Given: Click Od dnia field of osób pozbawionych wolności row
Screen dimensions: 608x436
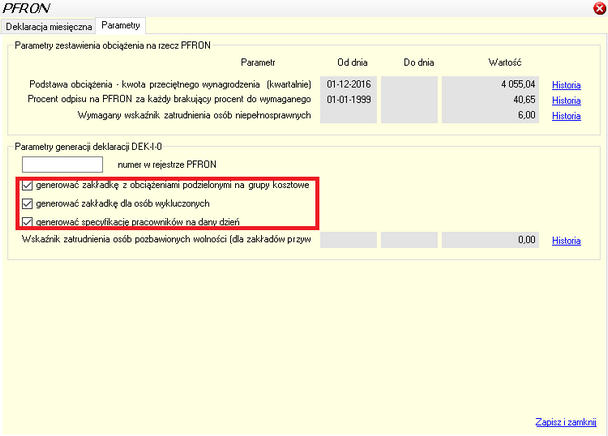Looking at the screenshot, I should tap(348, 240).
